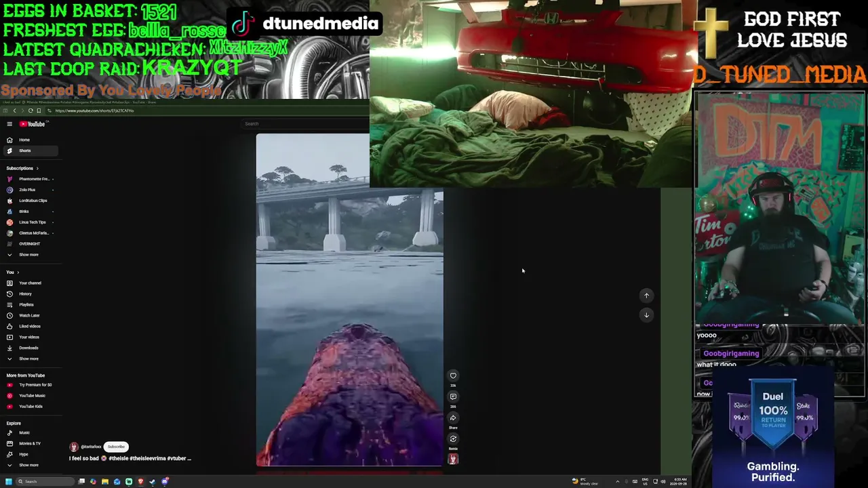Open the YouTube hamburger guide menu
Viewport: 868px width, 488px height.
9,124
